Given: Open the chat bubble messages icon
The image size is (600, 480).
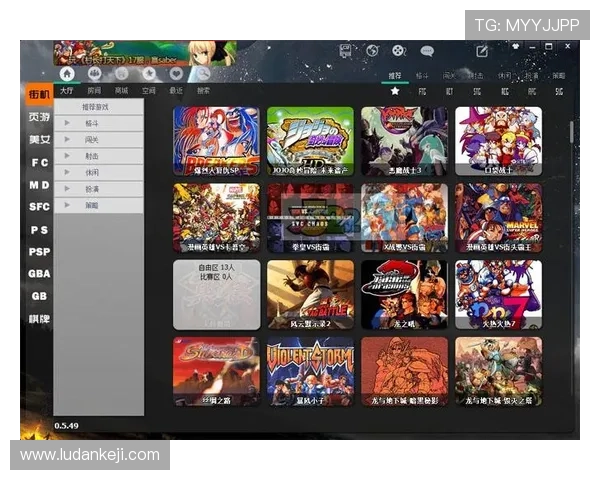Looking at the screenshot, I should tap(427, 50).
